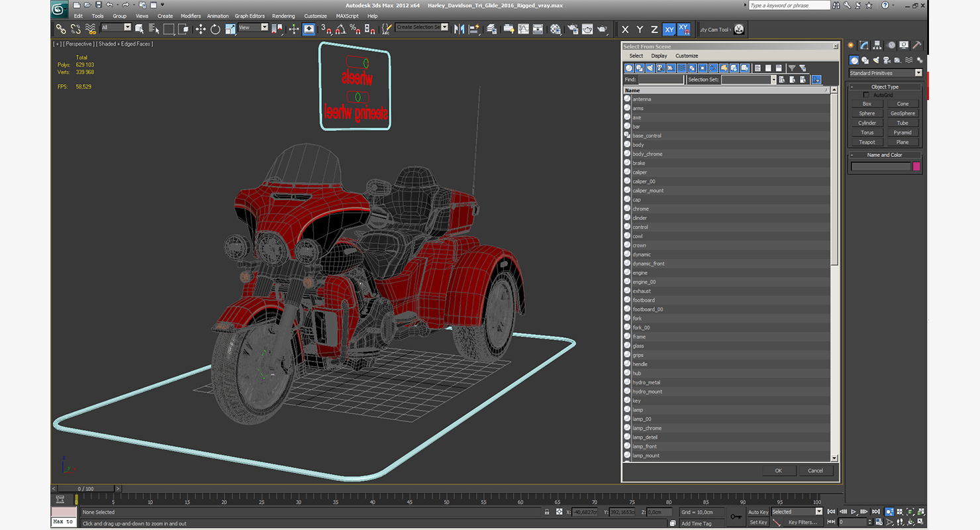Select the Lights category in Create panel

pyautogui.click(x=876, y=60)
